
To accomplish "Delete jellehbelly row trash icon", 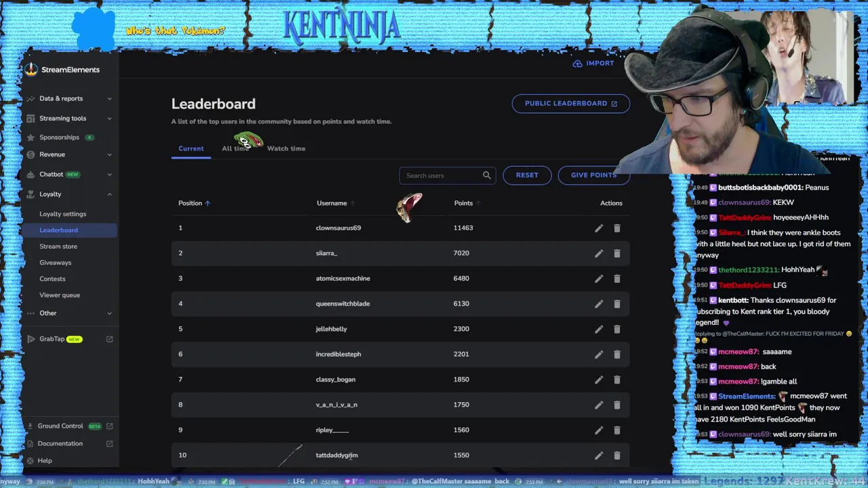I will coord(617,329).
